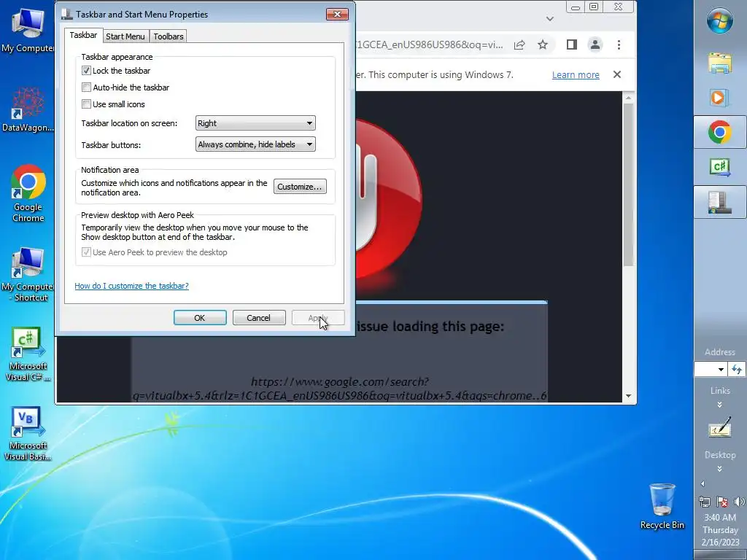The image size is (747, 560).
Task: Click the tablet input panel toolbar icon
Action: point(720,427)
